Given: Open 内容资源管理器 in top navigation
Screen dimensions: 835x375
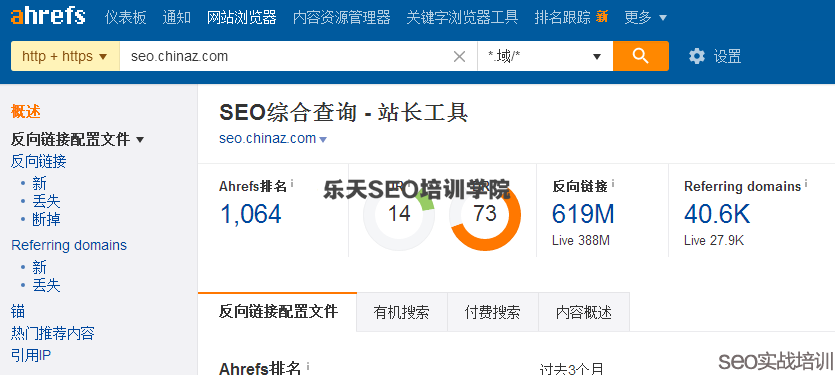Looking at the screenshot, I should tap(341, 17).
